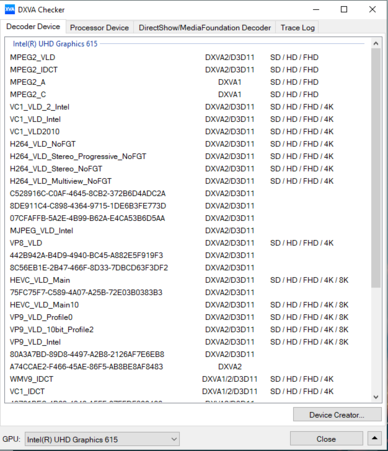388x451 pixels.
Task: Minimize the DXVA Checker window
Action: [316, 9]
